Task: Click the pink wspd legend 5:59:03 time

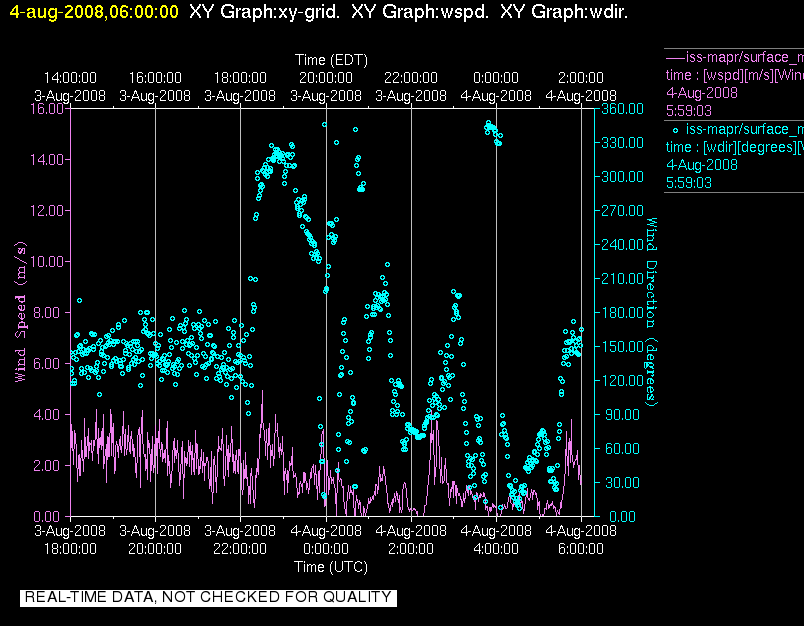Action: point(689,111)
